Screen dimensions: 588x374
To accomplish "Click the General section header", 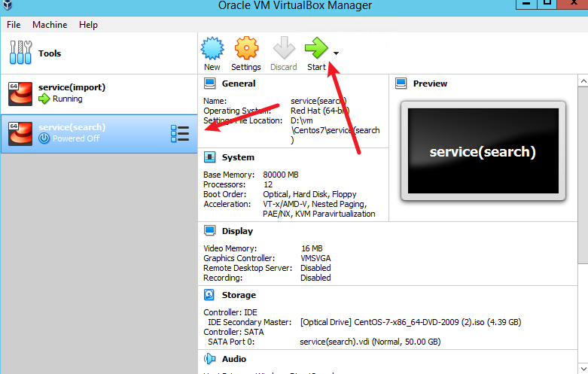I will tap(239, 84).
